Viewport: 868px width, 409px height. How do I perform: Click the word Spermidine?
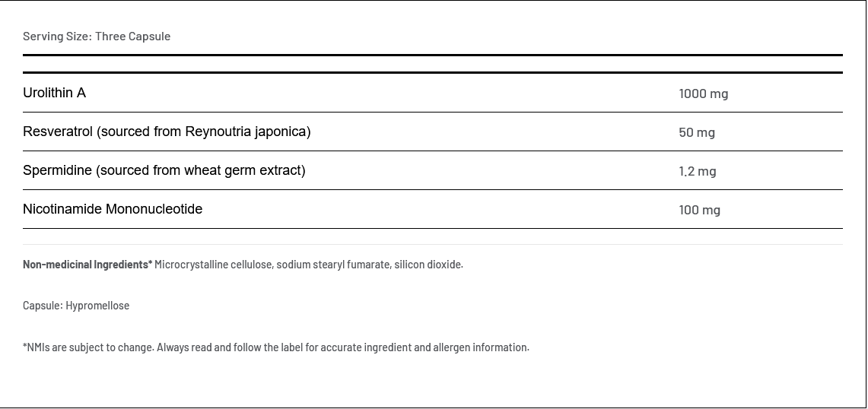[x=57, y=170]
